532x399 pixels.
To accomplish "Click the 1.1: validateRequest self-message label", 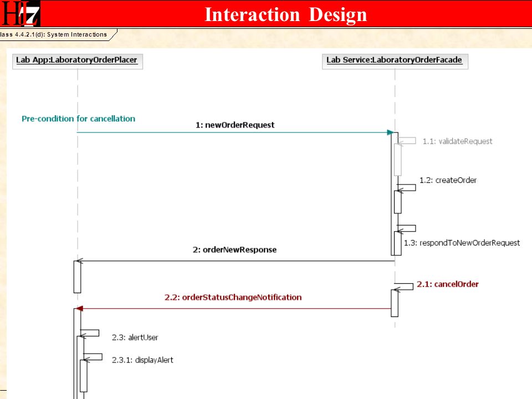I will 457,141.
